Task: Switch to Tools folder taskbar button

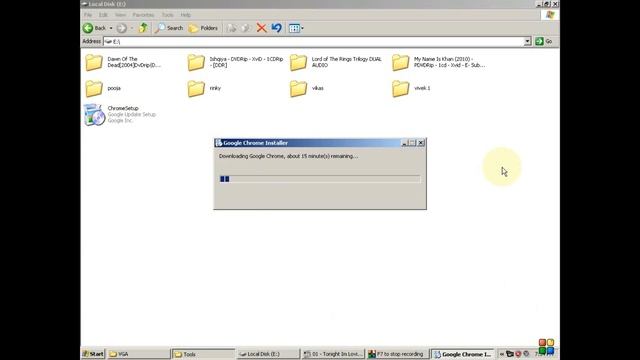Action: click(203, 354)
